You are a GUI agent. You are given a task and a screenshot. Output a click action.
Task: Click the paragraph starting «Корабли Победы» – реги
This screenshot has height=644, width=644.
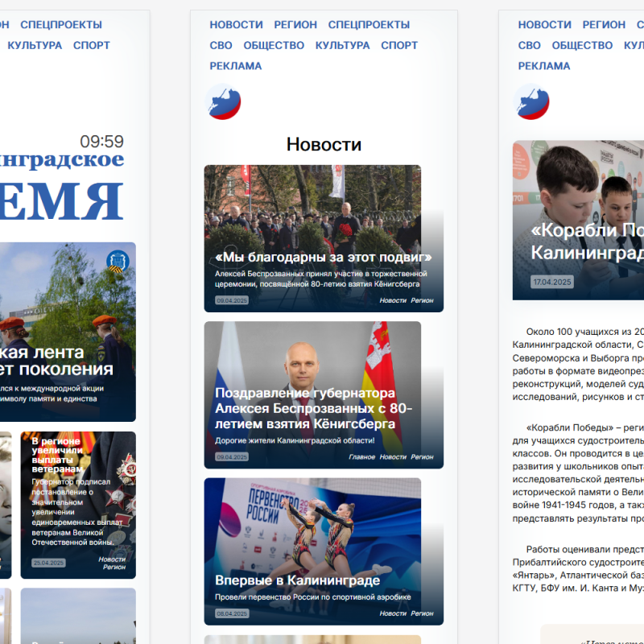[x=578, y=473]
